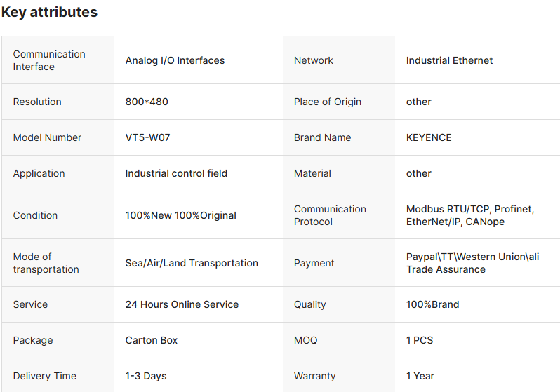Click the Place of Origin label

[327, 102]
